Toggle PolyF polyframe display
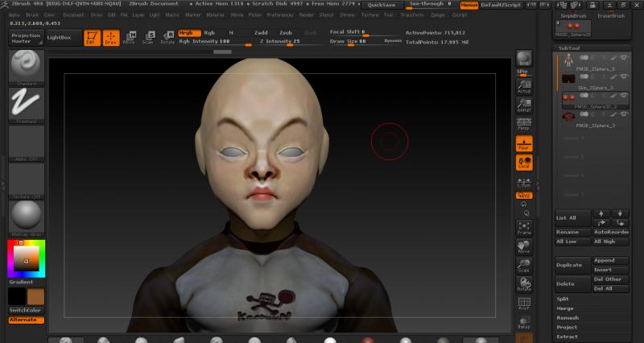The height and width of the screenshot is (343, 644). point(524,304)
